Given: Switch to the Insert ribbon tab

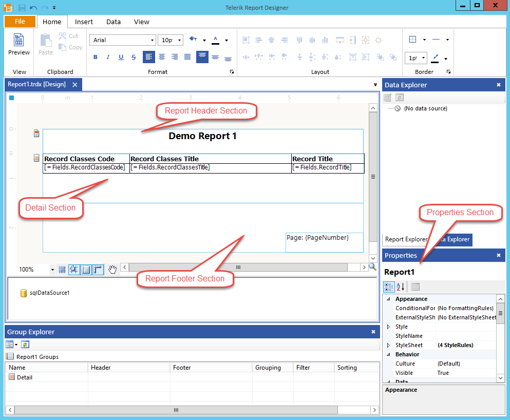Looking at the screenshot, I should point(84,22).
